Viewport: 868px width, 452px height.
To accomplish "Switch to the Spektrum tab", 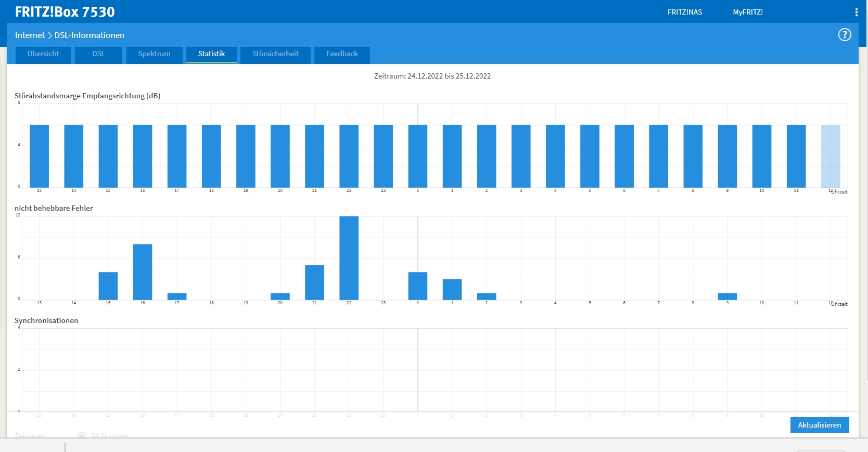I will pyautogui.click(x=154, y=54).
